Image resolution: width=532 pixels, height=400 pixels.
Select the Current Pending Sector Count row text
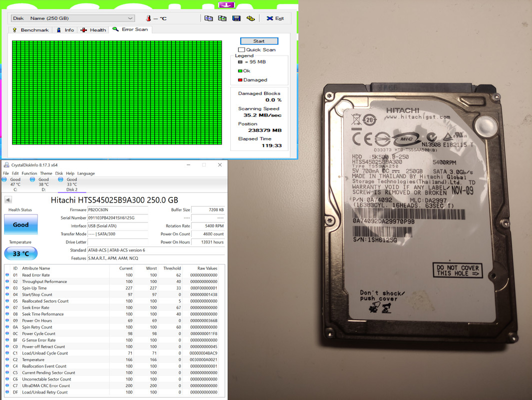click(48, 372)
